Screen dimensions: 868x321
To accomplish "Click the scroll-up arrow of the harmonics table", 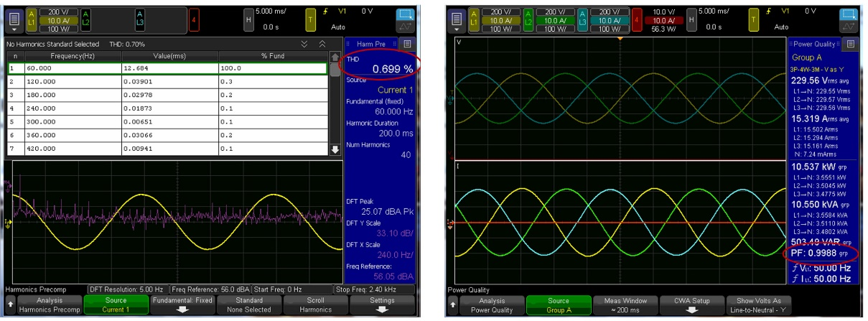I will (x=335, y=57).
